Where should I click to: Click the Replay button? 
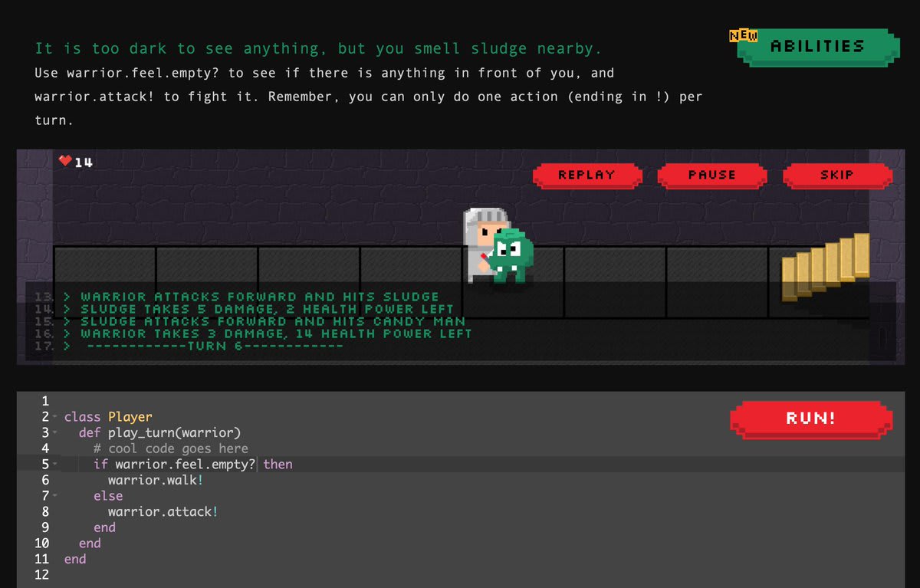coord(586,175)
